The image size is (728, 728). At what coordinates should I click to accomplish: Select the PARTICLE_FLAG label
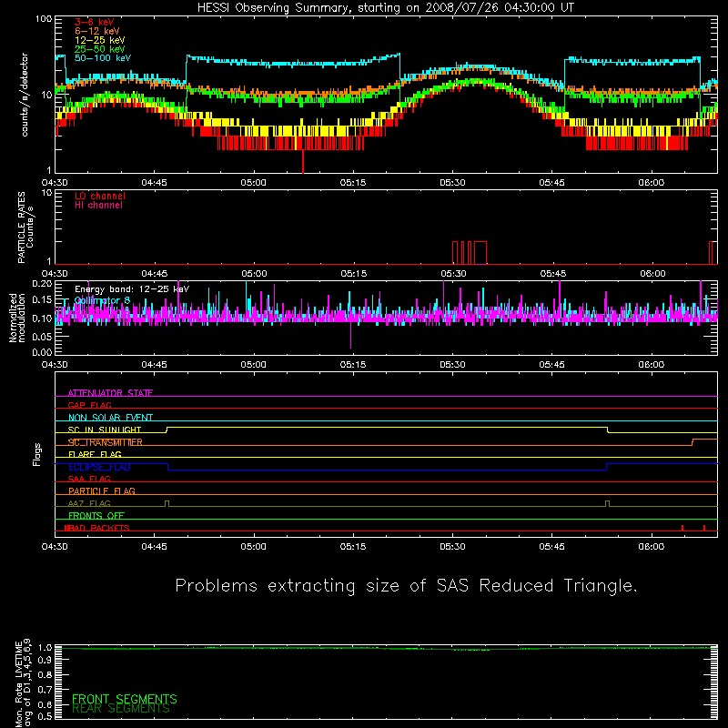coord(102,490)
